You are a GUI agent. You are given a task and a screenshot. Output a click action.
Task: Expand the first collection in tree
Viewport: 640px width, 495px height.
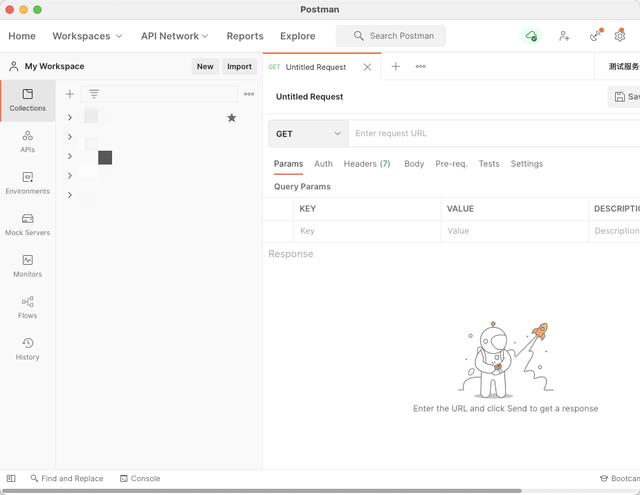(x=70, y=118)
